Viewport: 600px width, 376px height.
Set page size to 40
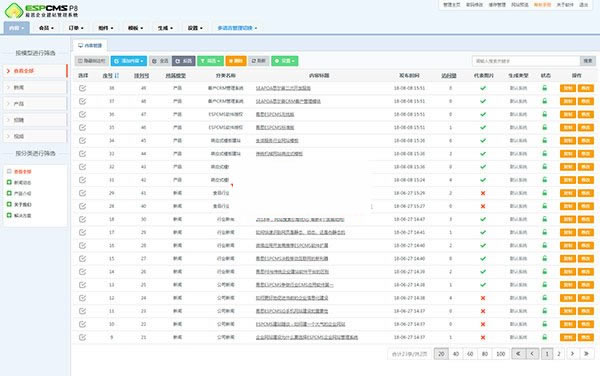click(x=456, y=354)
